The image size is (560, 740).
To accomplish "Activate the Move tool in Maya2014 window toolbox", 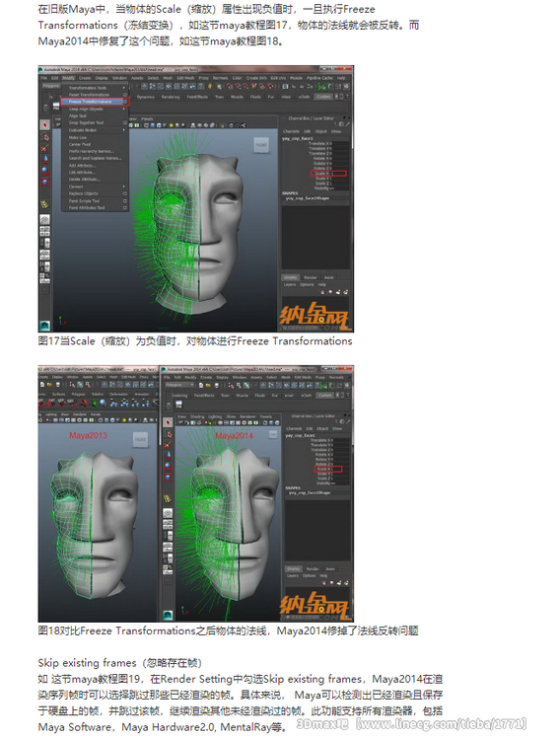I will pos(168,456).
